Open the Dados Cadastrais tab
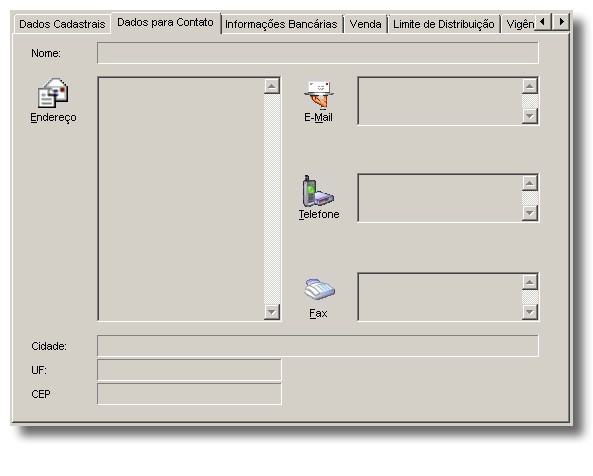593x476 pixels. click(x=62, y=24)
